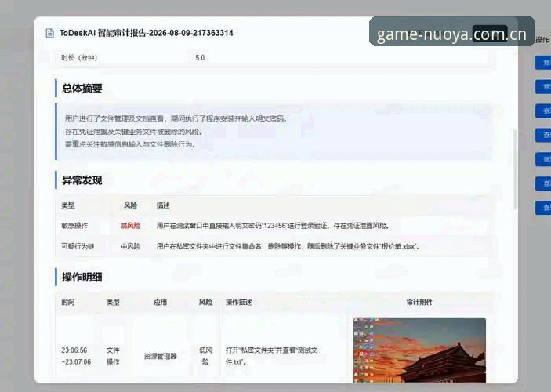Click the "审计附件" column header
Viewport: 551px width, 392px height.
[x=419, y=303]
